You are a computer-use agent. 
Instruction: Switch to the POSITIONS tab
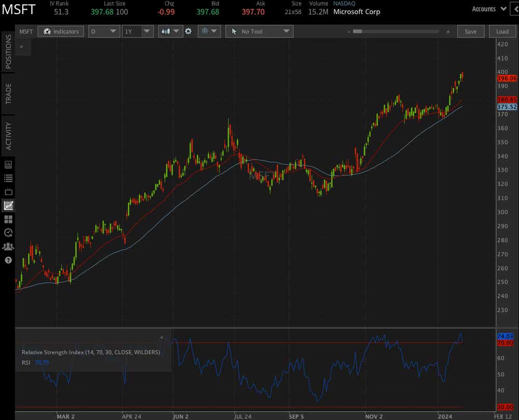[7, 52]
